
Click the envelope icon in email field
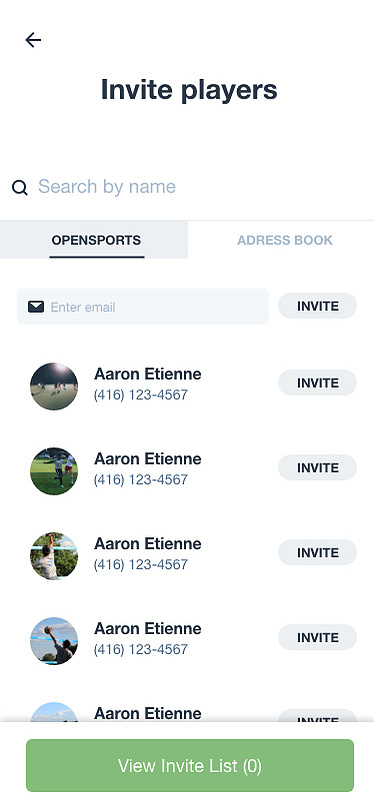click(x=36, y=307)
